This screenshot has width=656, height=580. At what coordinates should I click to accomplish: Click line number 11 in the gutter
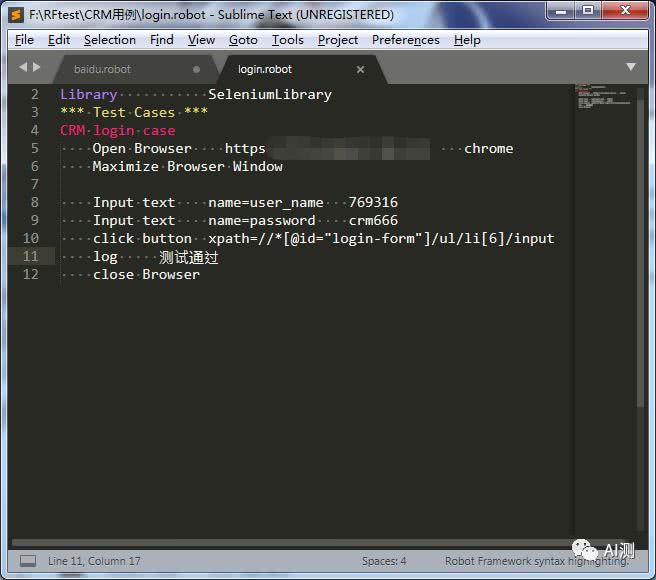31,256
